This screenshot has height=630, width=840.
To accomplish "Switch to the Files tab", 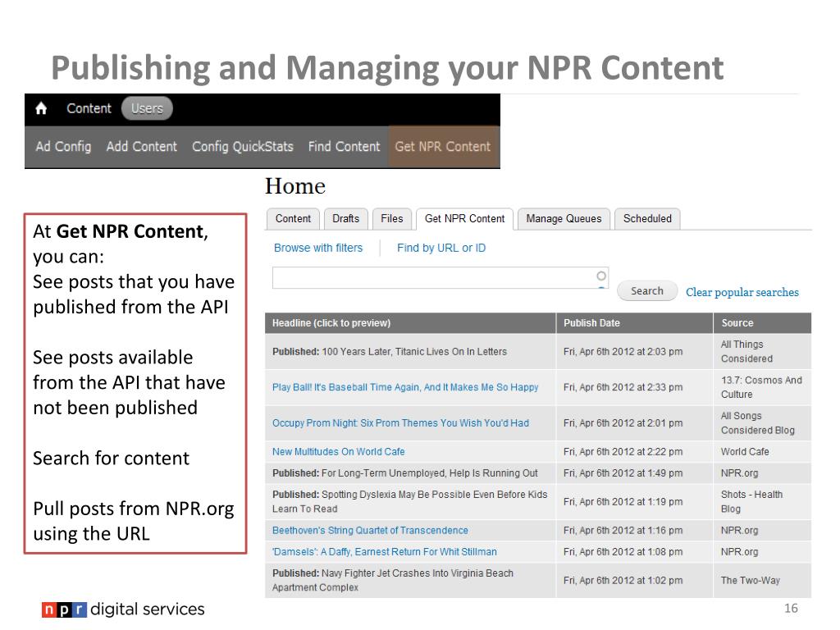I will pos(391,218).
